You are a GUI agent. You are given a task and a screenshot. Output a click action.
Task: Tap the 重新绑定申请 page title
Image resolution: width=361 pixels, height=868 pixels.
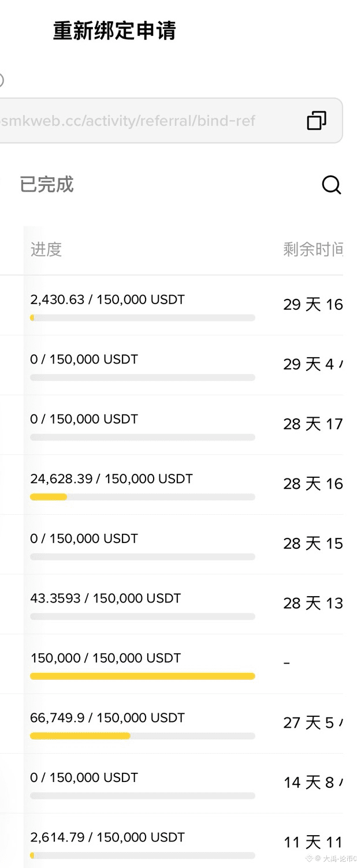(x=114, y=31)
